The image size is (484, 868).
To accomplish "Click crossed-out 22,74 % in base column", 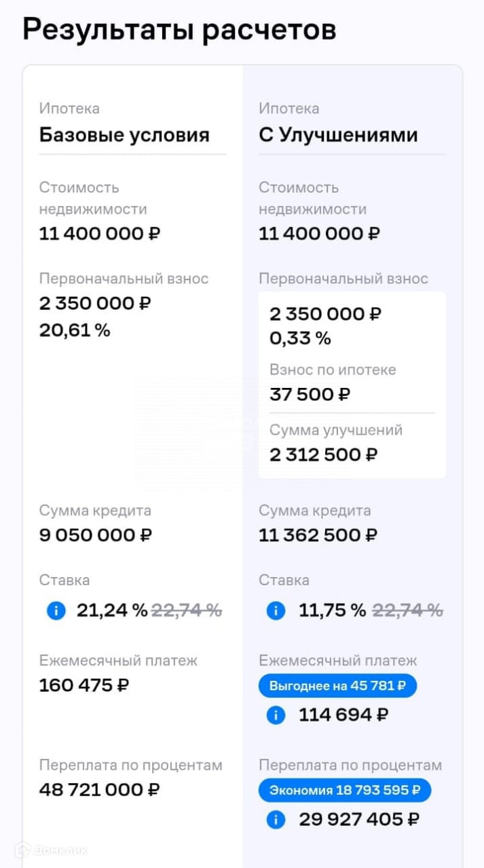I will [x=186, y=610].
